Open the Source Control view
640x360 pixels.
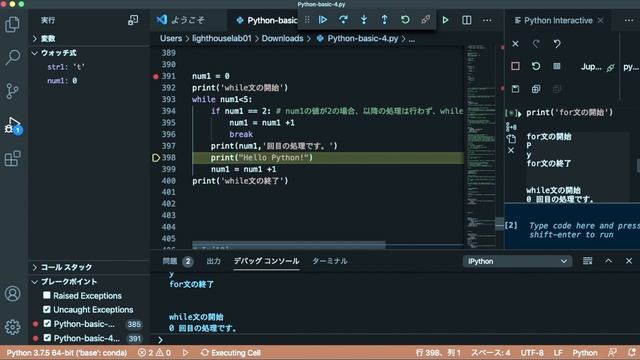click(x=12, y=91)
